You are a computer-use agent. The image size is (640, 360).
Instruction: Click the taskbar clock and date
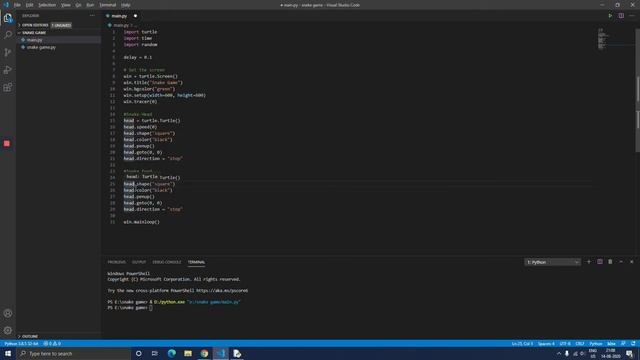coord(611,353)
